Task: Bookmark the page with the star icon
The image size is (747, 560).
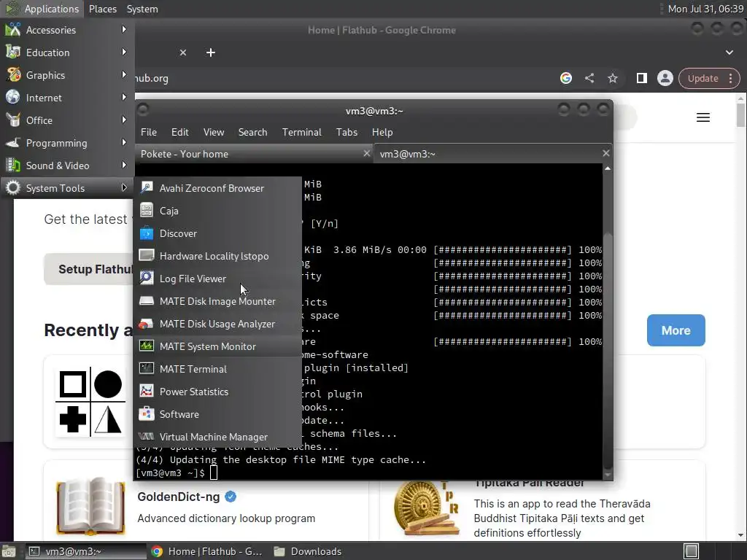Action: coord(613,78)
